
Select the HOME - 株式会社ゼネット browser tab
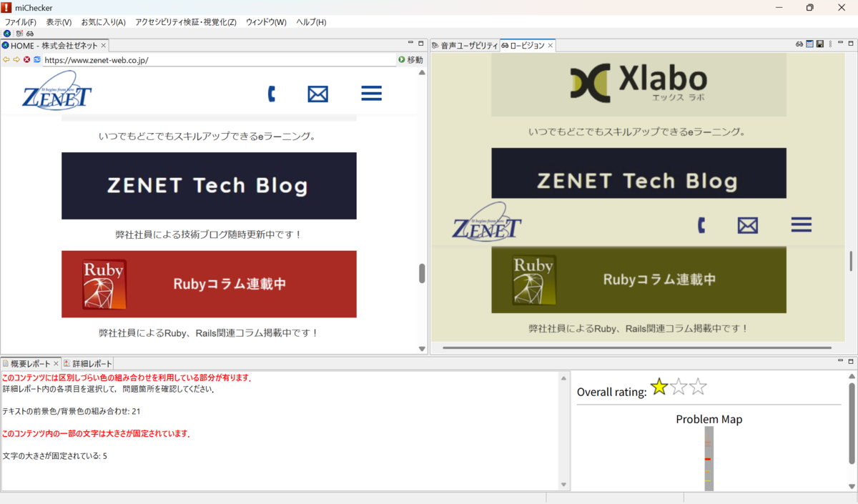[54, 46]
